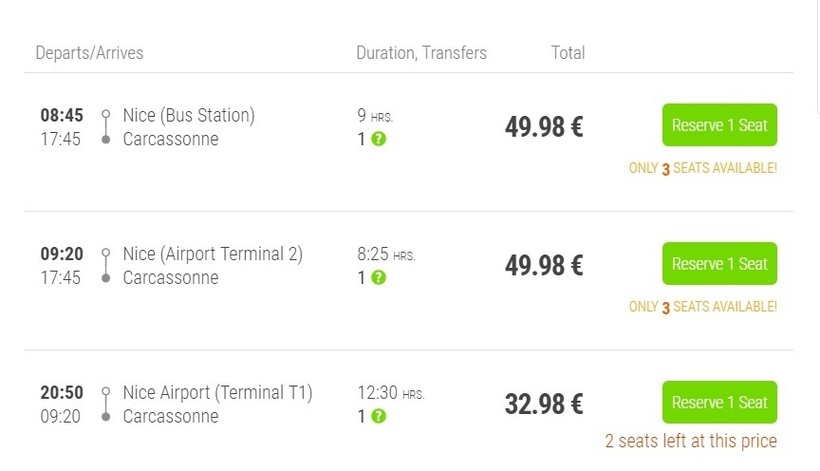820x471 pixels.
Task: Click the 12:30 hrs duration text
Action: (x=391, y=393)
